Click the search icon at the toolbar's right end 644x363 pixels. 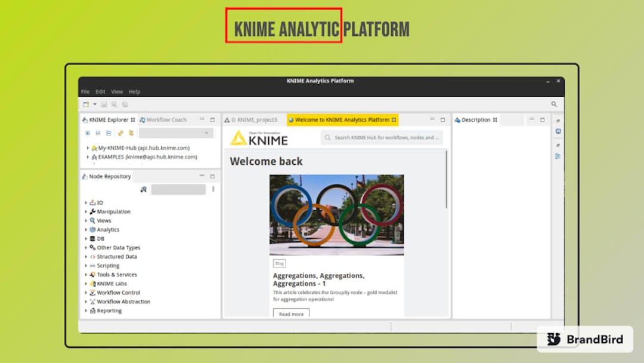point(555,103)
